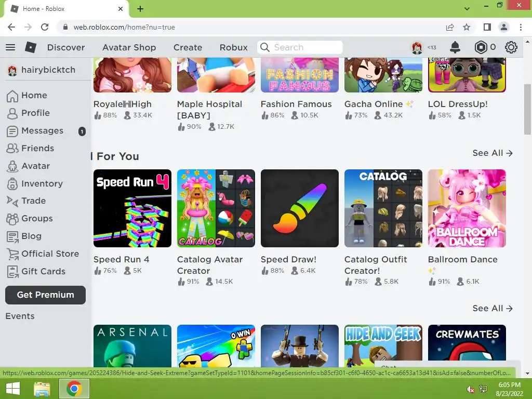Click the Messages icon in sidebar
The image size is (532, 399).
point(12,131)
